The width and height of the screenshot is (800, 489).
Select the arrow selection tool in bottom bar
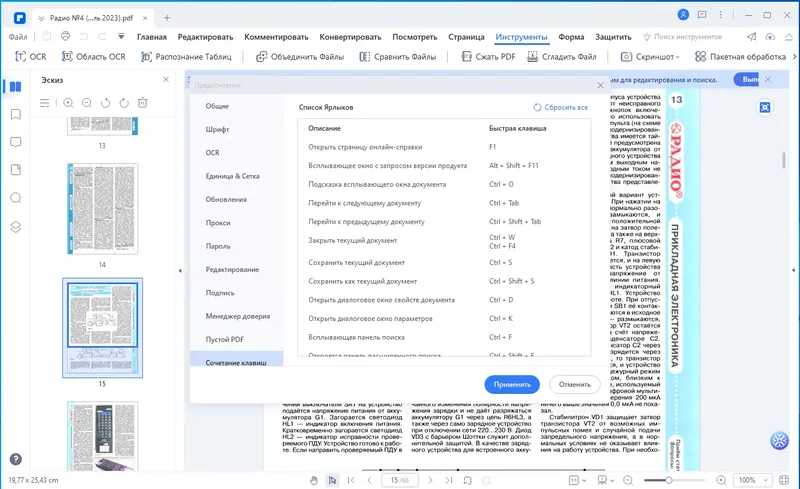332,480
